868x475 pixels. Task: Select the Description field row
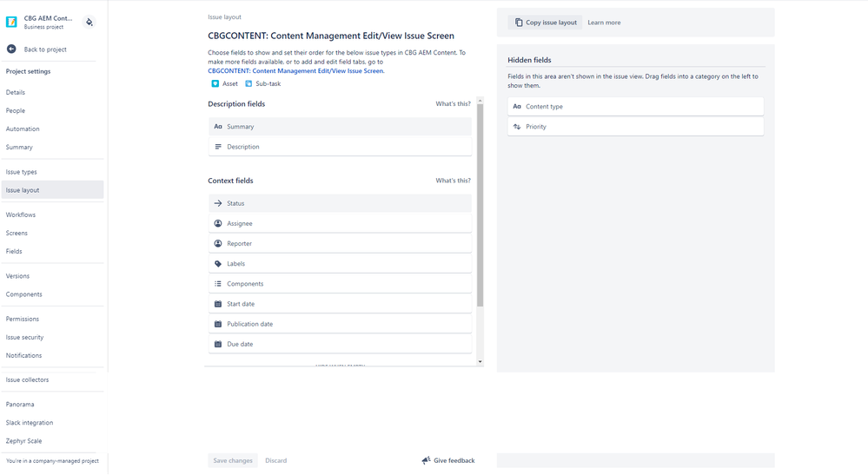(x=340, y=147)
